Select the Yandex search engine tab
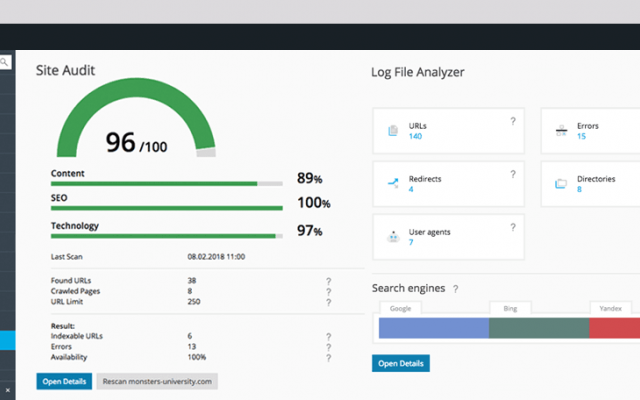640x400 pixels. [611, 308]
